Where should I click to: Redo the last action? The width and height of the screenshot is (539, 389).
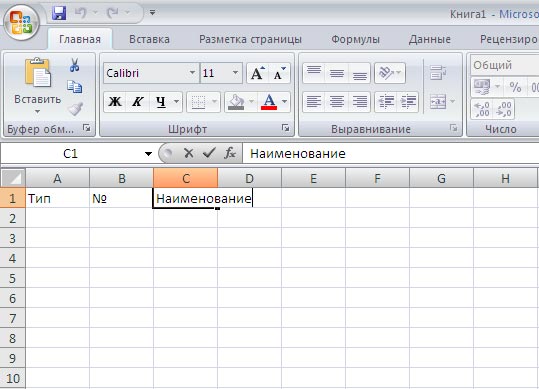(x=112, y=13)
